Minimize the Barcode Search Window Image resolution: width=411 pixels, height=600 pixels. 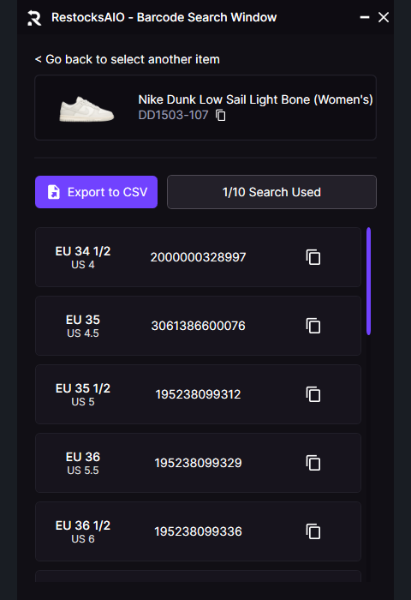[365, 17]
